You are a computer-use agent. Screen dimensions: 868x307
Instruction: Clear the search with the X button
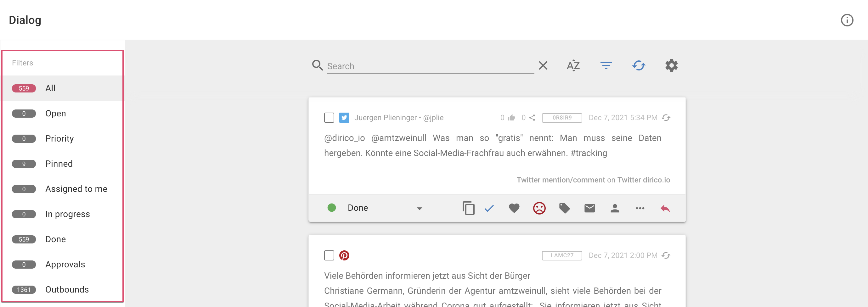543,65
